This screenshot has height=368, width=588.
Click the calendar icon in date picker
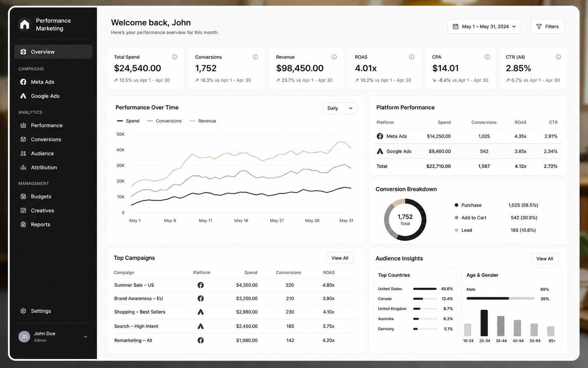[455, 26]
